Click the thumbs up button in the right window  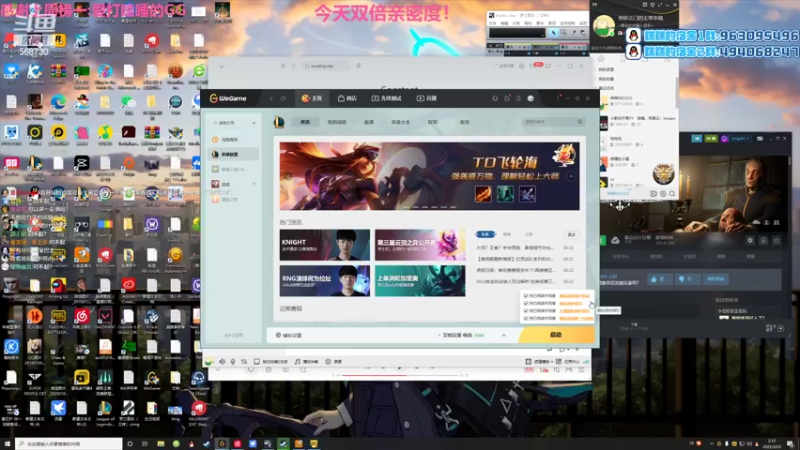coord(658,279)
